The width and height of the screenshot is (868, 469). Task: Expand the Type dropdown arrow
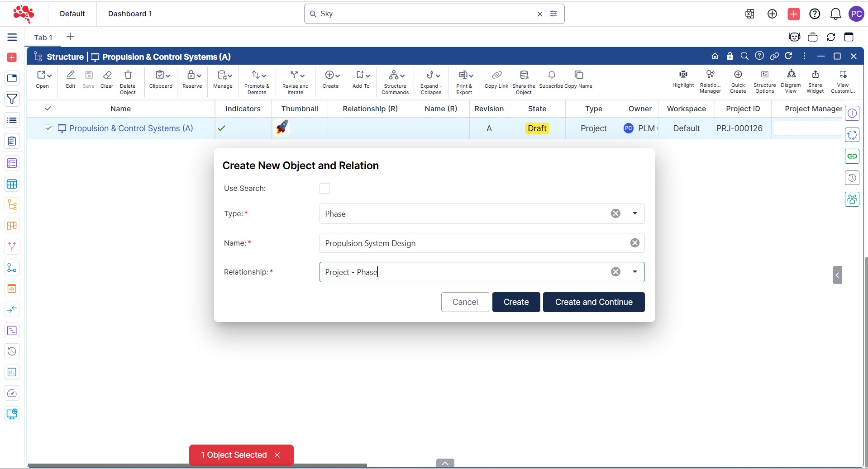634,213
